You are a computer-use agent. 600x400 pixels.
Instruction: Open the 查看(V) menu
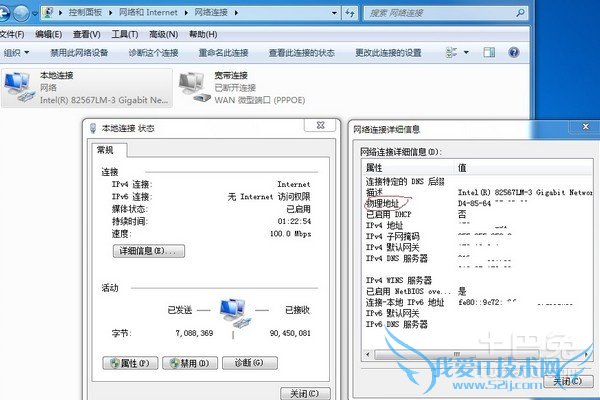[x=86, y=34]
